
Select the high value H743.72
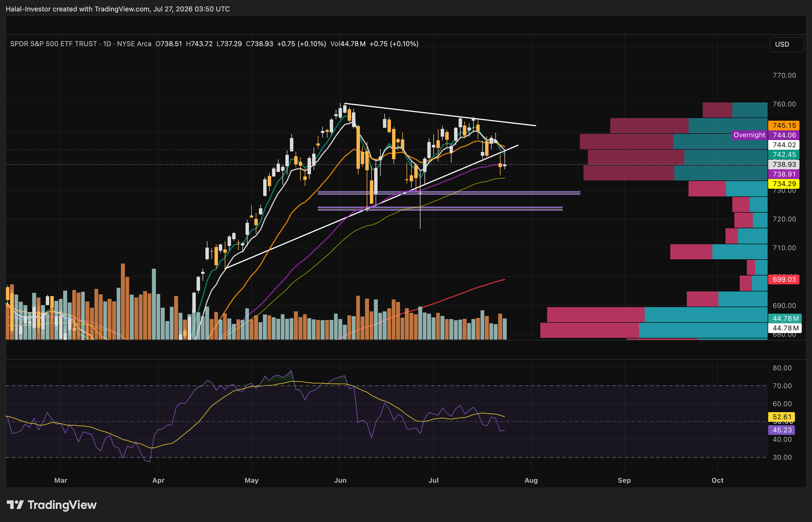[199, 44]
